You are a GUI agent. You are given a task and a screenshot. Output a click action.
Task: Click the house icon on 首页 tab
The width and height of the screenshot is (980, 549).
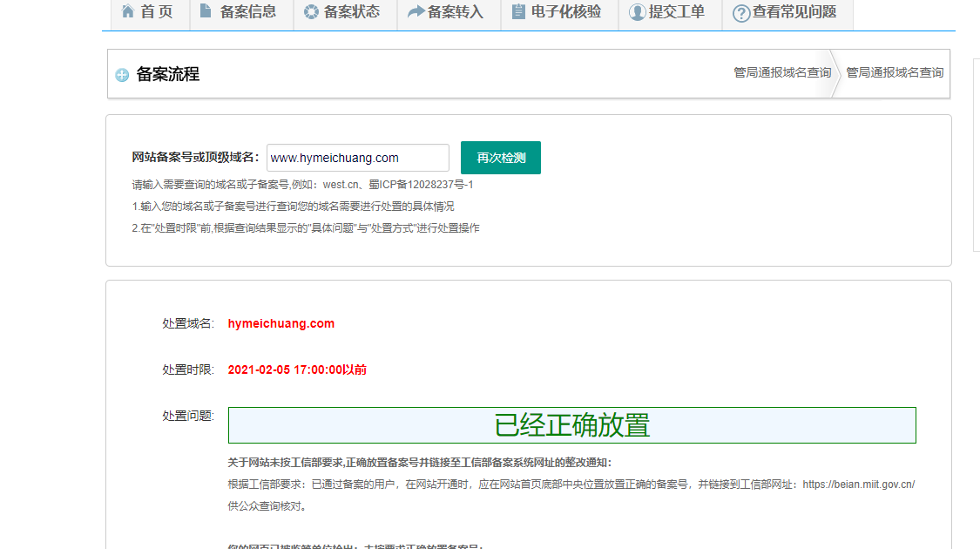click(x=127, y=12)
